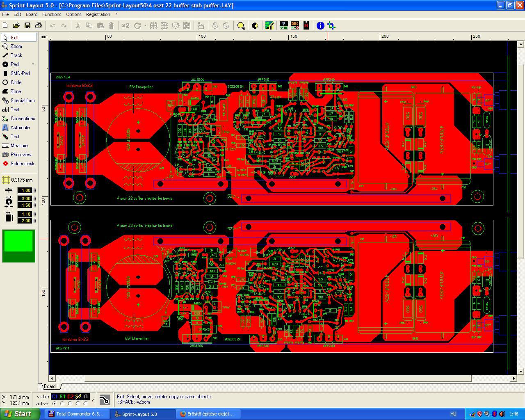Image resolution: width=525 pixels, height=420 pixels.
Task: Click the track/pad mode button in status bar
Action: coord(105,400)
